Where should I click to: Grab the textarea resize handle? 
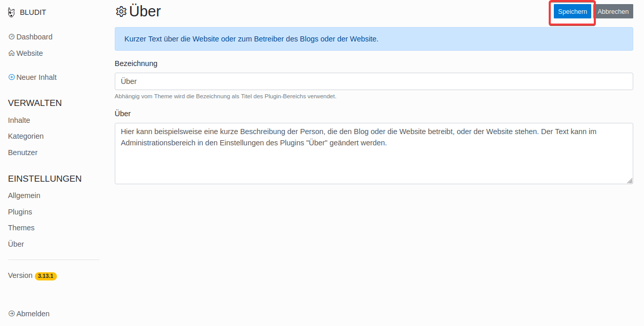click(x=630, y=181)
